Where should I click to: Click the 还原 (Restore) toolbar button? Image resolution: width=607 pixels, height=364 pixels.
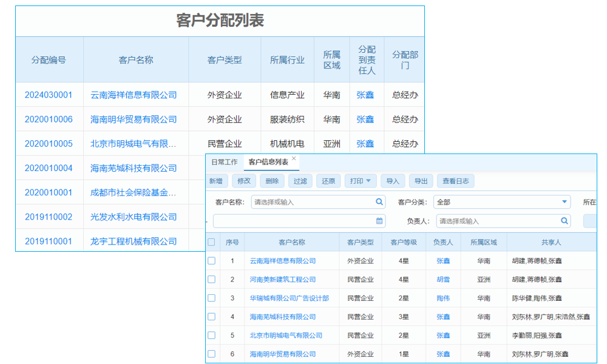coord(327,180)
